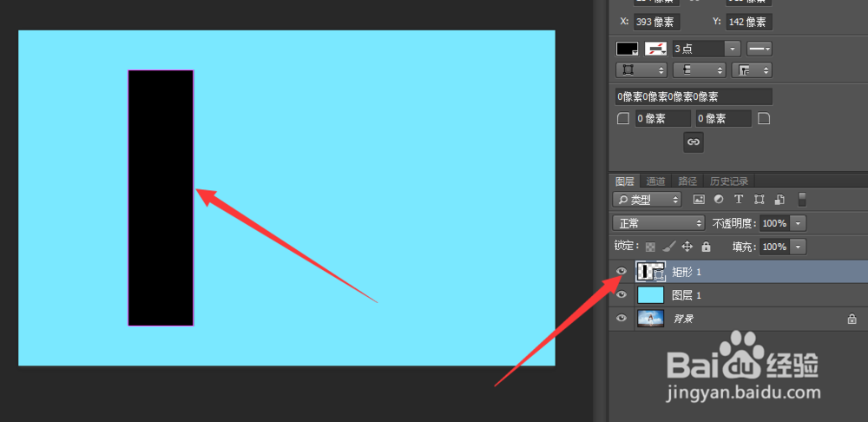The image size is (868, 422).
Task: Toggle the layer filtering on/off switch
Action: pos(802,200)
